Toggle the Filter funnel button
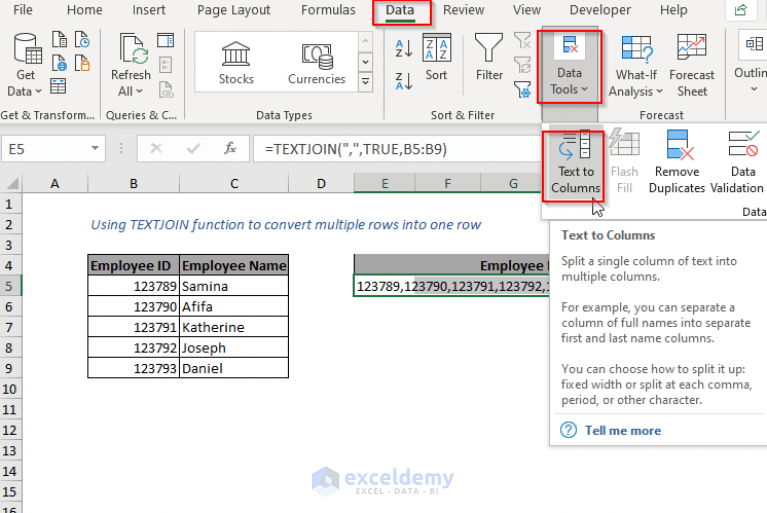Image resolution: width=767 pixels, height=513 pixels. click(489, 57)
